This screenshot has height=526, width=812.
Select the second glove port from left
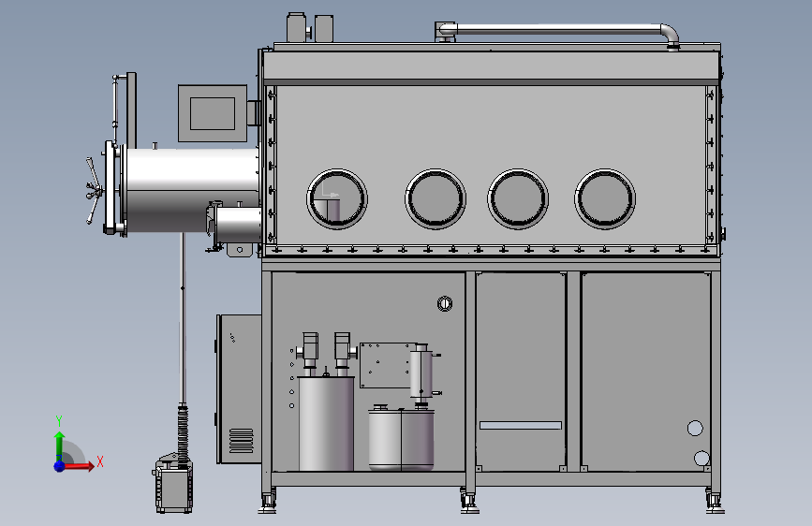pos(436,198)
